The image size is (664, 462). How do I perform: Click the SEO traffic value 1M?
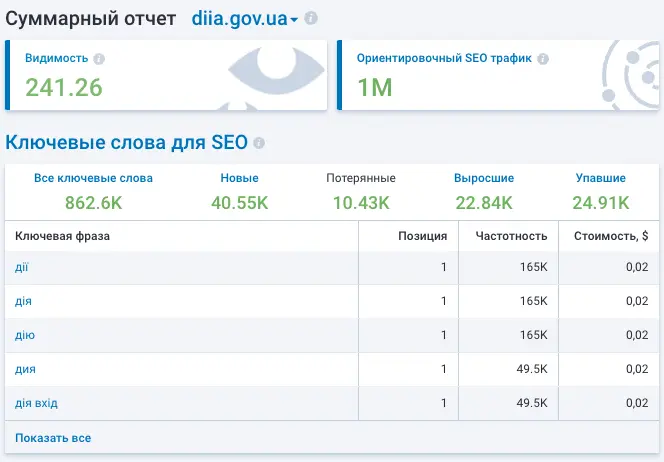pyautogui.click(x=374, y=87)
